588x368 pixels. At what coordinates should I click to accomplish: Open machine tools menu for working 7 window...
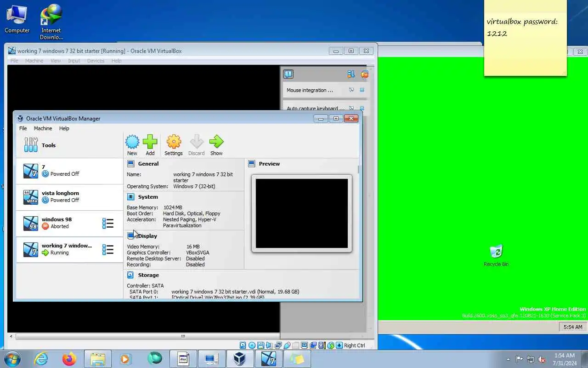coord(108,250)
